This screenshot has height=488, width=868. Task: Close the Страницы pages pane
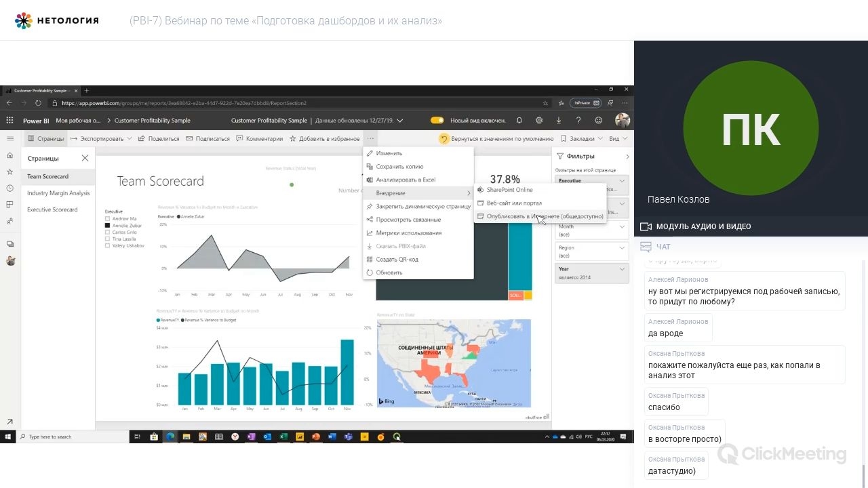[85, 158]
